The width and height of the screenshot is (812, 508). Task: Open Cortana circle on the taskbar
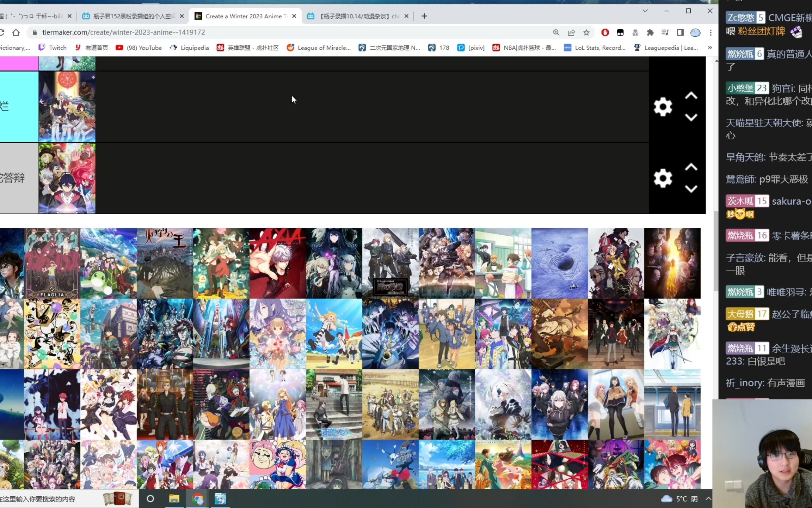[x=150, y=499]
